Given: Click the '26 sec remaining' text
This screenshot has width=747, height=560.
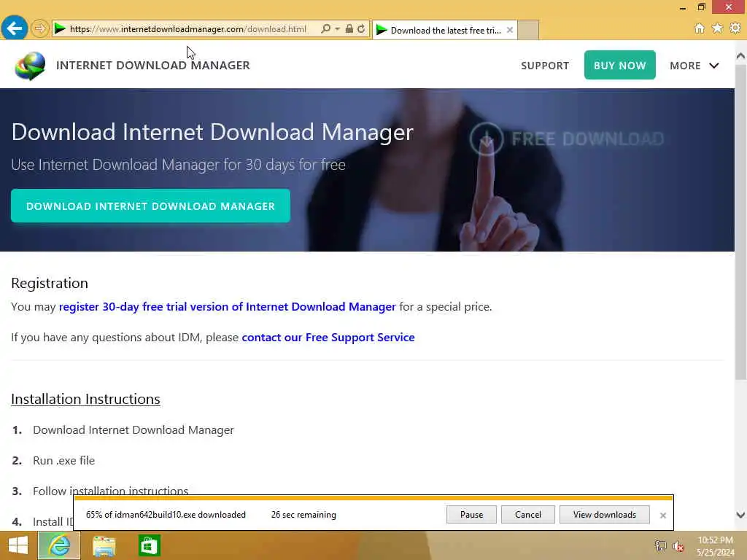Looking at the screenshot, I should click(x=303, y=515).
